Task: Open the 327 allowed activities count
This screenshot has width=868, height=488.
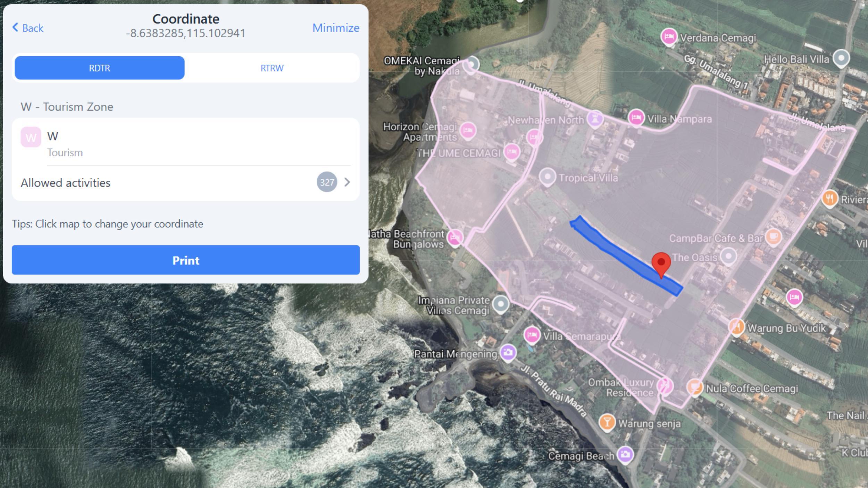Action: (x=327, y=182)
